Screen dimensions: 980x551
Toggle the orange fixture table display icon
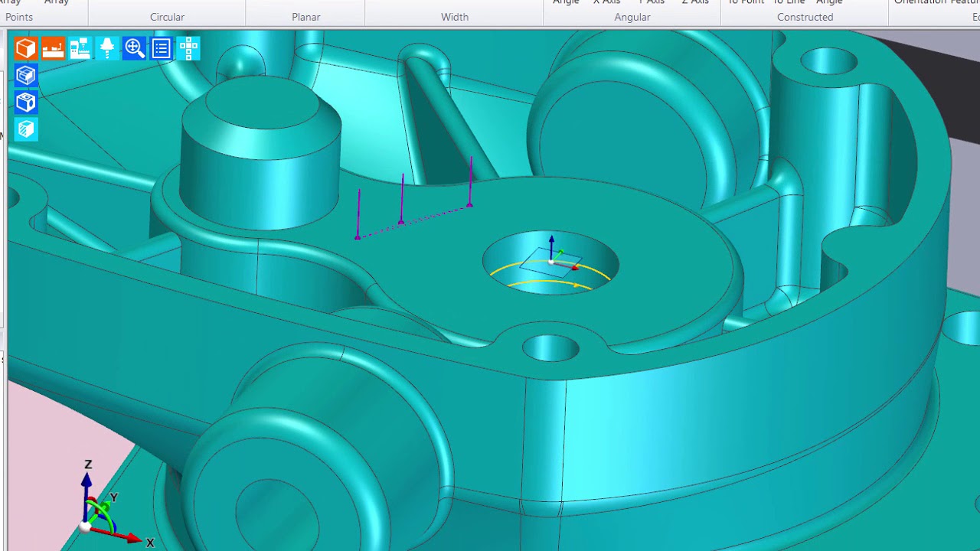coord(53,48)
